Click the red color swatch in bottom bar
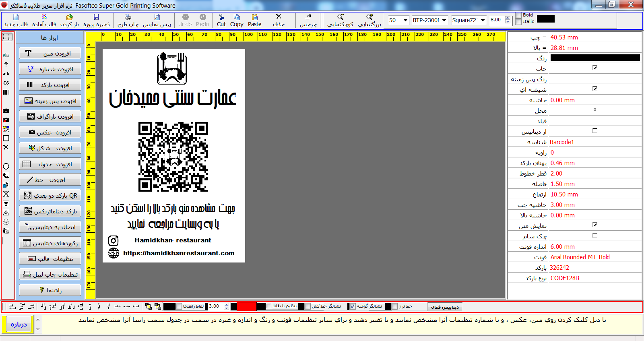 coord(247,307)
